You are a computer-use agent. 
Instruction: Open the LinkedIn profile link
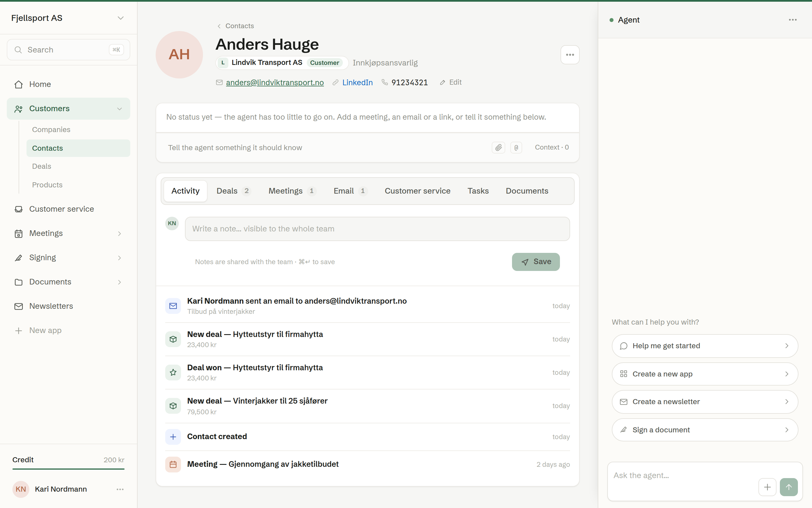pos(357,82)
